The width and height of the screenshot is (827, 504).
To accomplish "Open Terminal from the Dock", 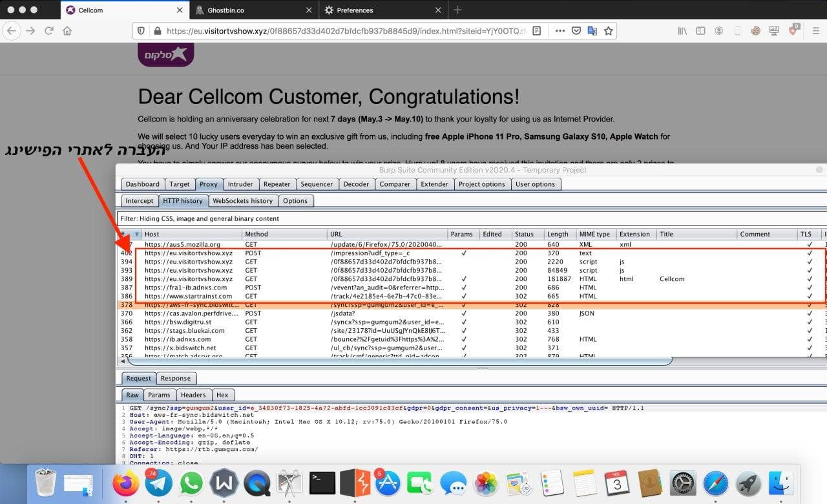I will (x=322, y=483).
